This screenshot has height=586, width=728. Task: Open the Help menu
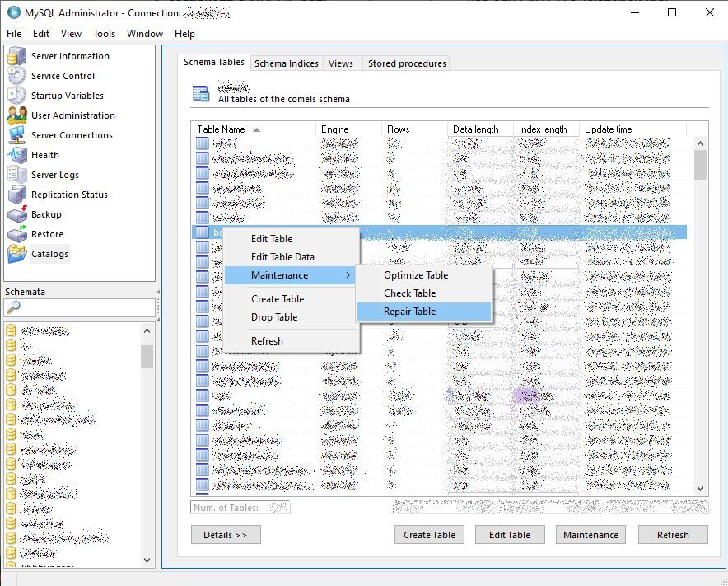tap(184, 34)
